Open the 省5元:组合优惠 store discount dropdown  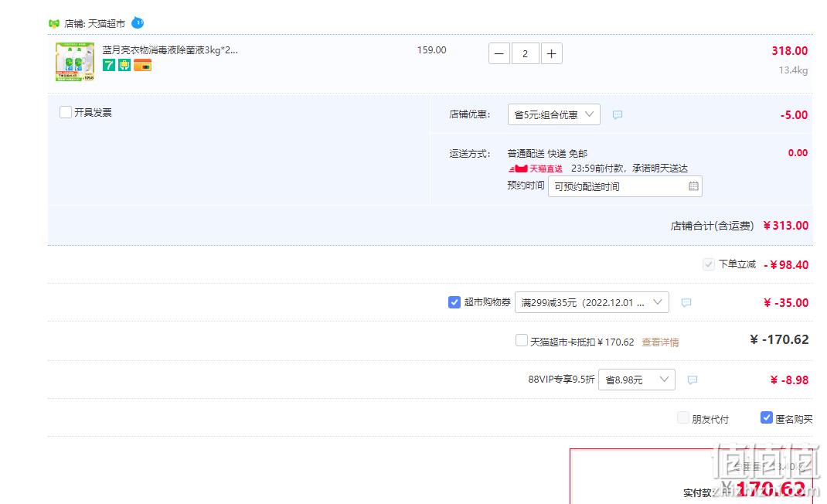pos(554,114)
